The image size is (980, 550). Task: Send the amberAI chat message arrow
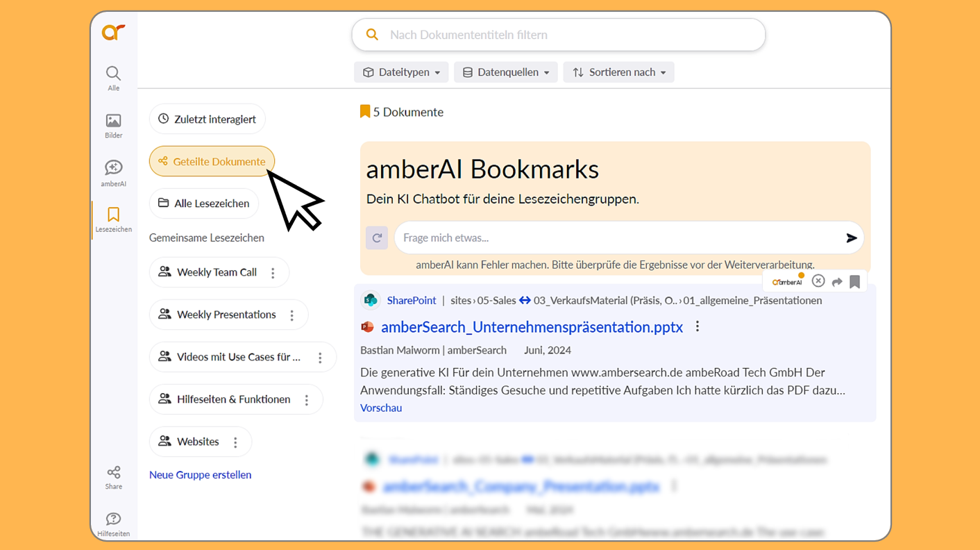852,238
